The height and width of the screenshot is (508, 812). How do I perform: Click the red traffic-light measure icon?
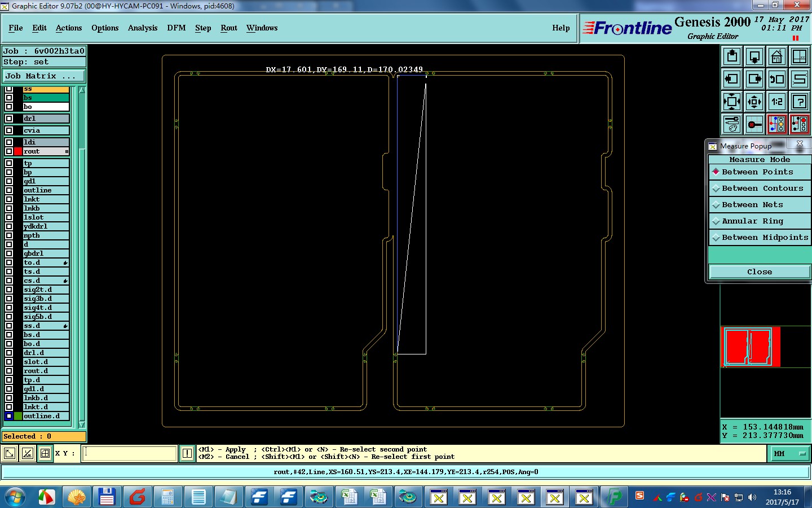click(800, 124)
